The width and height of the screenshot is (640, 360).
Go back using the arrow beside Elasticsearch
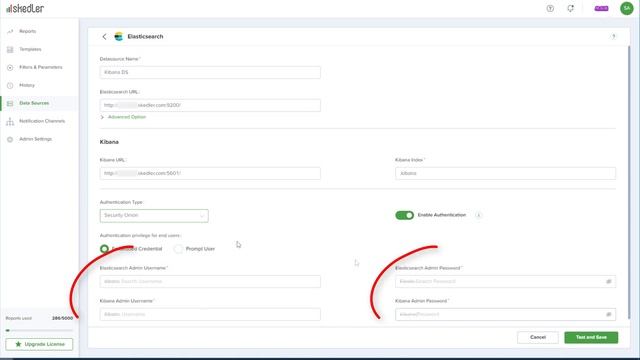[104, 36]
